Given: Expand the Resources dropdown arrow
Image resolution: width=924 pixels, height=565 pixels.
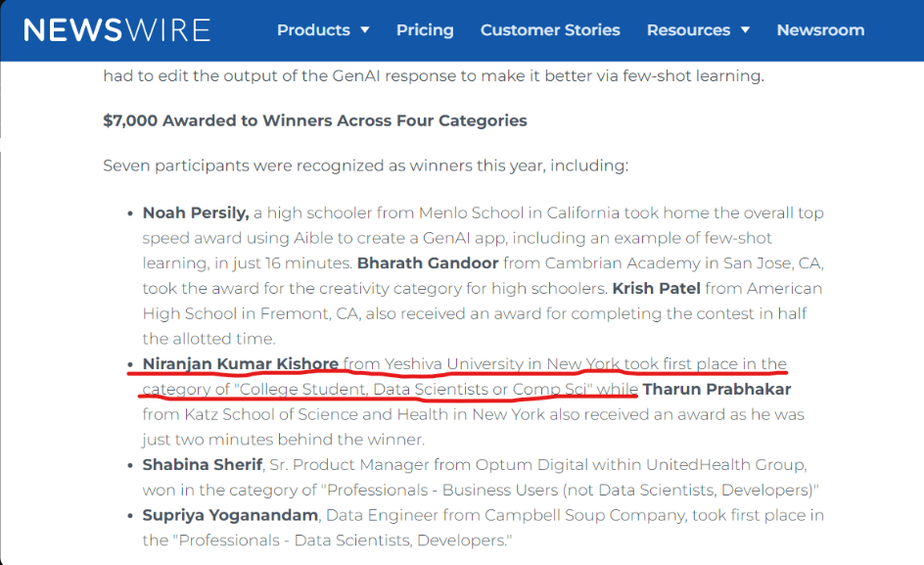Looking at the screenshot, I should [745, 30].
